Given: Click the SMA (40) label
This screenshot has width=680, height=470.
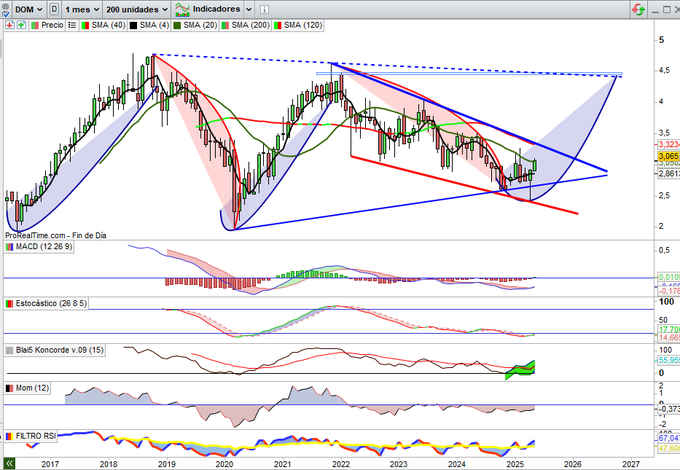Looking at the screenshot, I should [108, 25].
